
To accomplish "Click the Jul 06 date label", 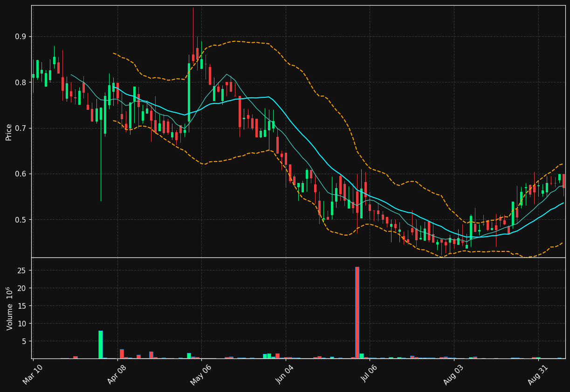I will 369,374.
